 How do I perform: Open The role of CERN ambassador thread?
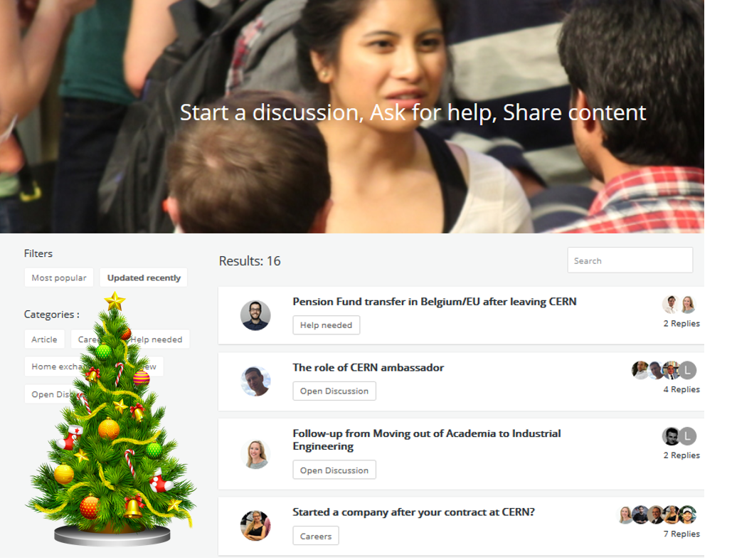click(368, 368)
